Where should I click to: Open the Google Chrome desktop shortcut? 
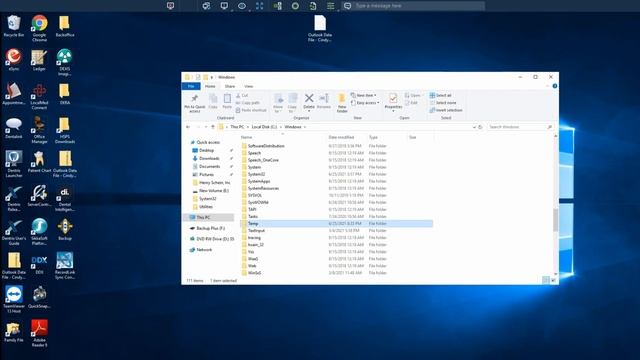[39, 28]
